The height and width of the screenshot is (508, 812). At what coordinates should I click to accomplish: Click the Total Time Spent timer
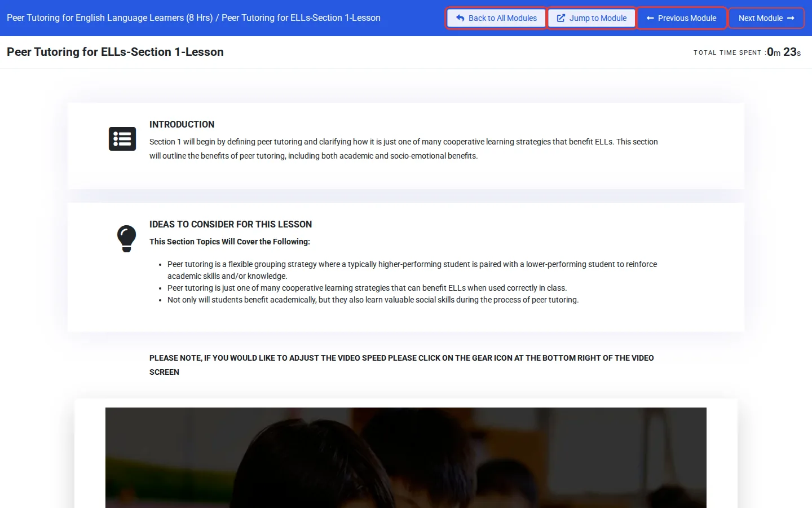coord(747,52)
